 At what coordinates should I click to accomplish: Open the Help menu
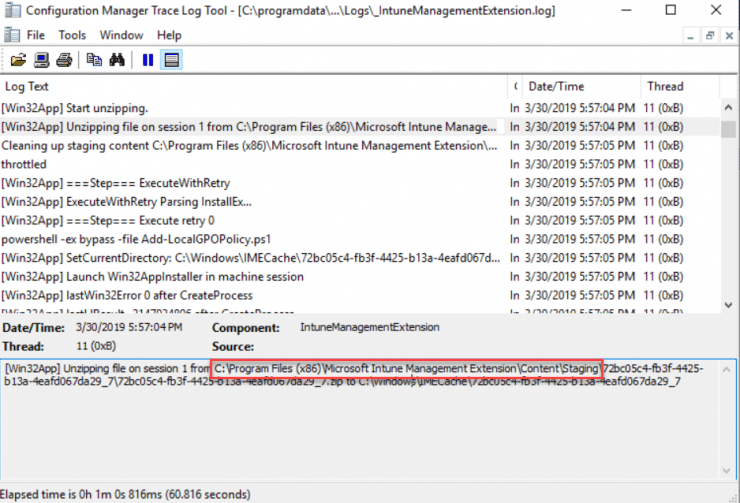pyautogui.click(x=169, y=35)
